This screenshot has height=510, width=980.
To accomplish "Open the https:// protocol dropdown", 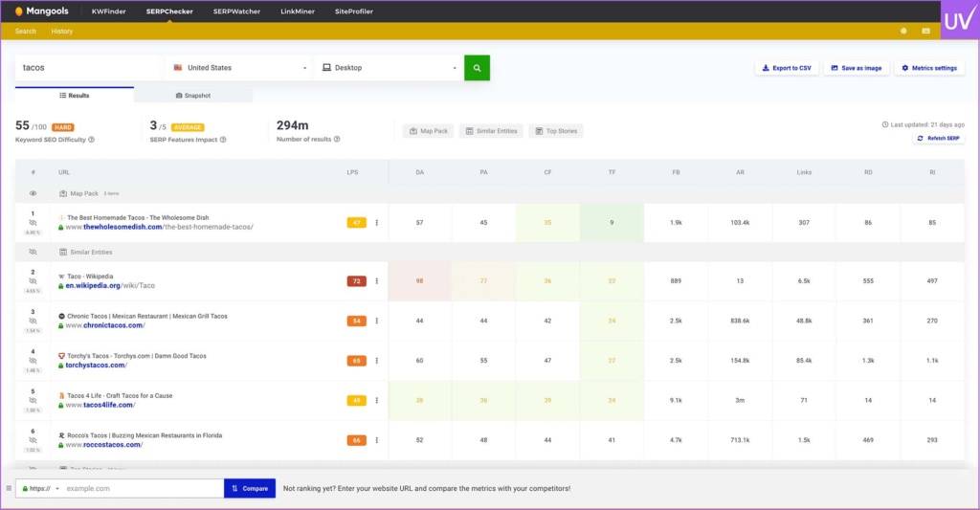I will (38, 488).
